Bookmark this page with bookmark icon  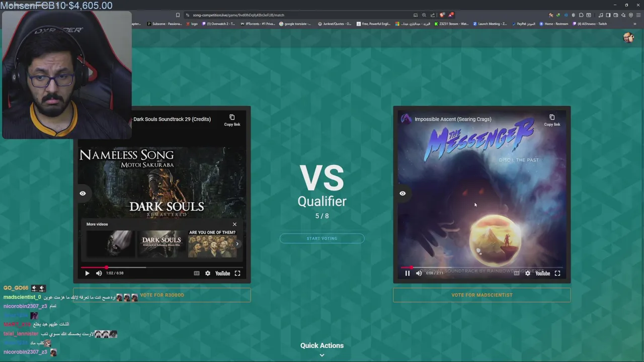[178, 15]
